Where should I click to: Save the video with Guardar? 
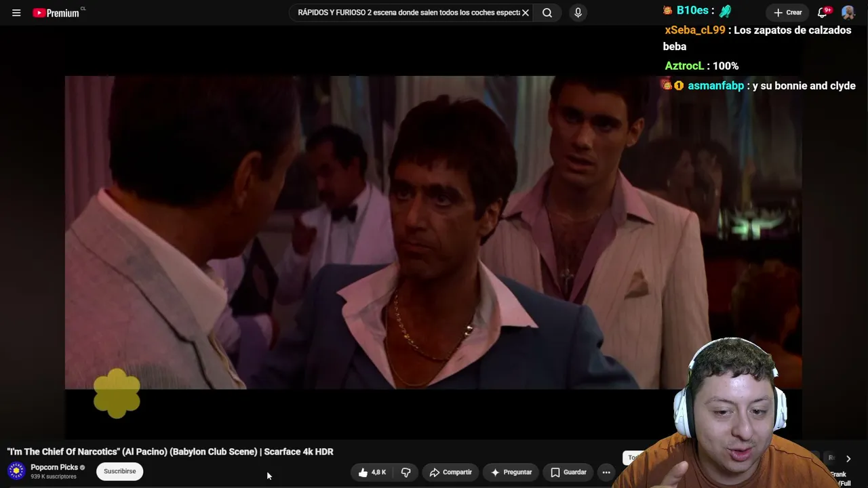point(568,472)
